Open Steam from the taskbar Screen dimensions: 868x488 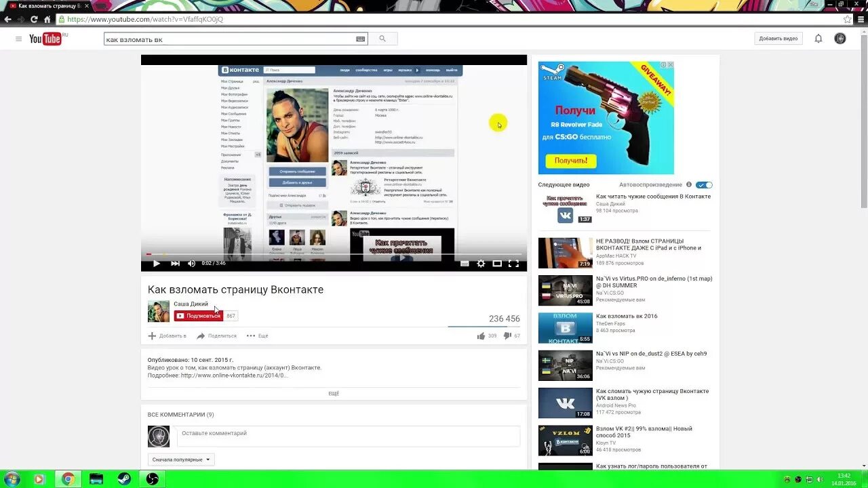123,479
